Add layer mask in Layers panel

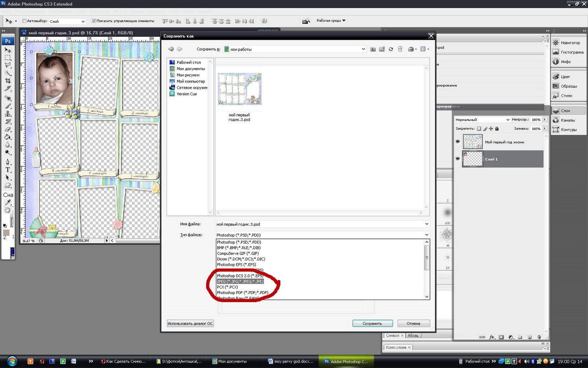click(x=501, y=337)
